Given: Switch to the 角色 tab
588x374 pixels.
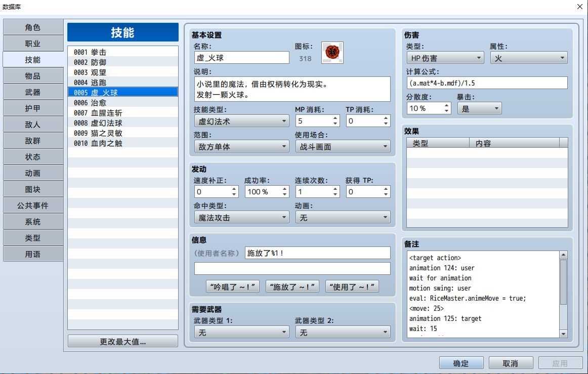Looking at the screenshot, I should click(33, 27).
